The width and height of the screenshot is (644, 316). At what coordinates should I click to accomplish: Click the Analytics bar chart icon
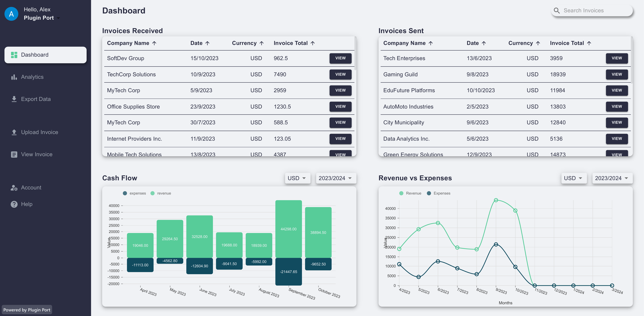point(14,77)
